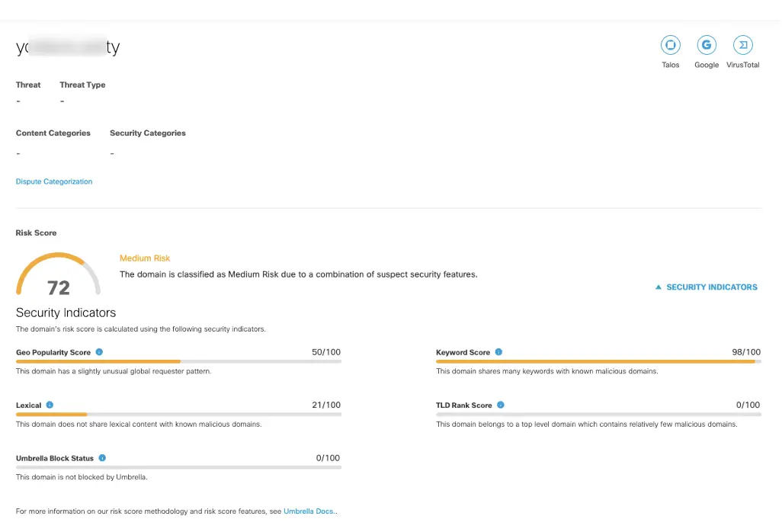Click the TLD Rank Score progress bar
This screenshot has height=532, width=782.
[x=598, y=414]
